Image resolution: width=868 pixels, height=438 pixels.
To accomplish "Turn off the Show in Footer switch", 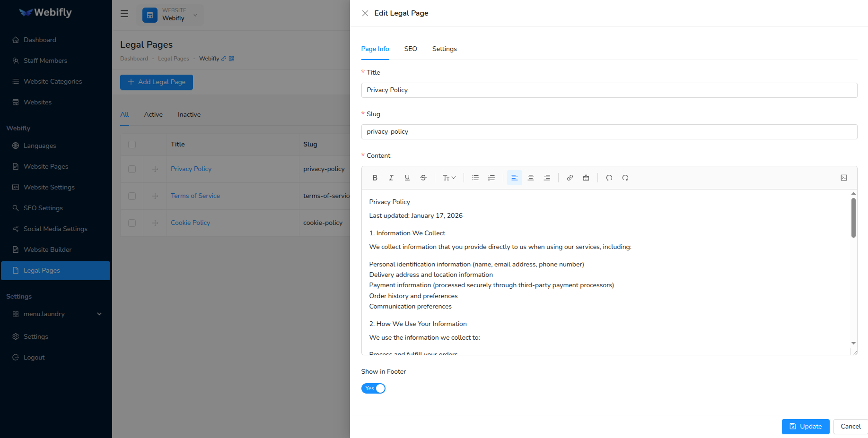I will [373, 388].
